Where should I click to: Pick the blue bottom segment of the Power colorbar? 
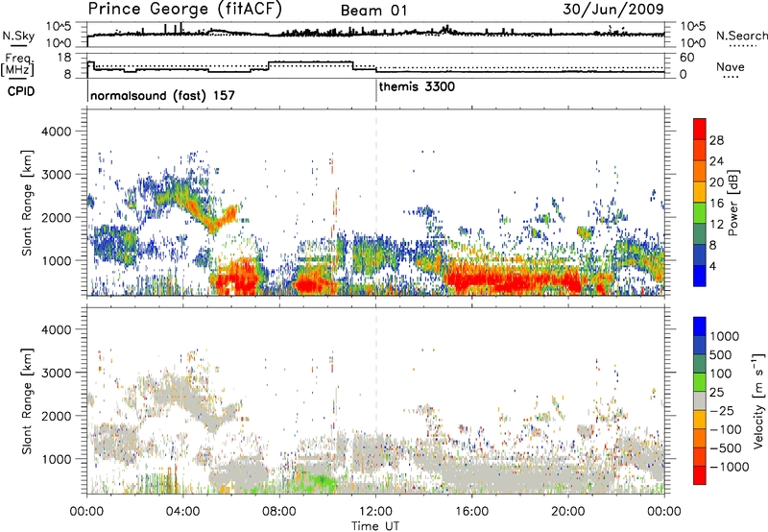700,277
